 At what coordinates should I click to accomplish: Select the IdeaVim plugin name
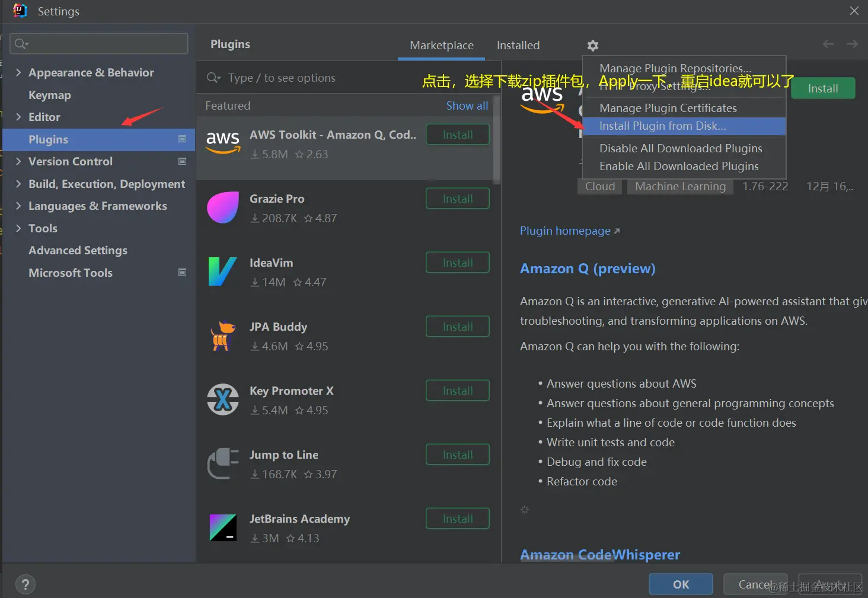coord(271,263)
